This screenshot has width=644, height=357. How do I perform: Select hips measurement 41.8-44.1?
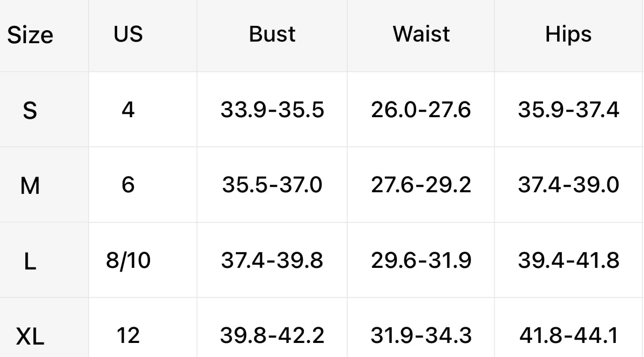[x=568, y=335]
